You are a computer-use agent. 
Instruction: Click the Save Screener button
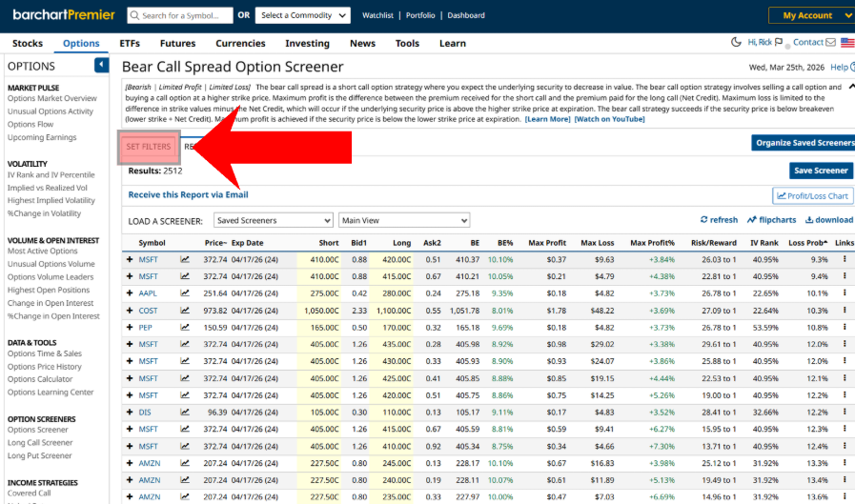point(821,171)
